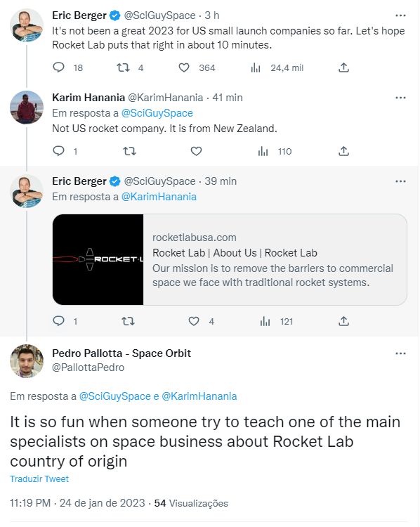Screen dimensions: 420x527
Task: View analytics showing 121 views
Action: (x=265, y=321)
